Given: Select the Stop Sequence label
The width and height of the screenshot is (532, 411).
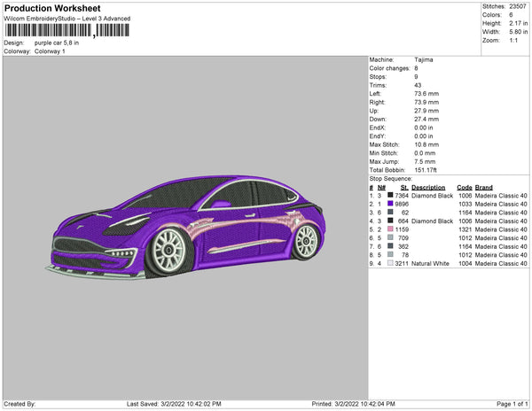Looking at the screenshot, I should pyautogui.click(x=391, y=178).
